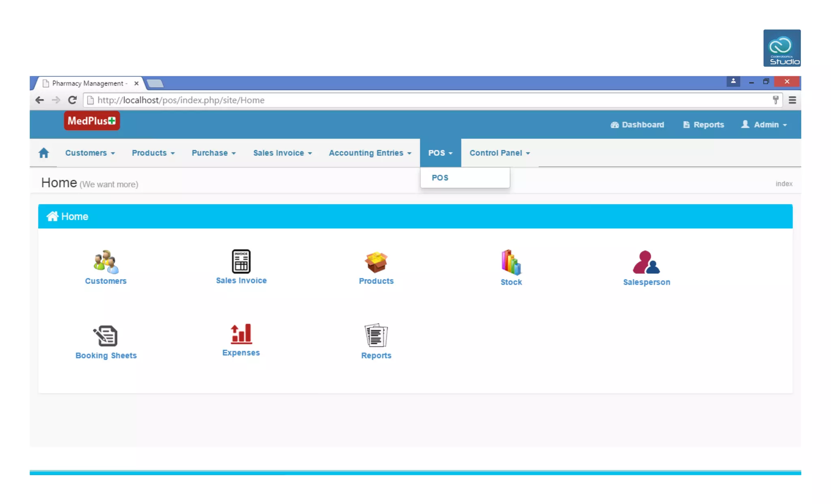Open the Expenses chart icon

coord(241,334)
